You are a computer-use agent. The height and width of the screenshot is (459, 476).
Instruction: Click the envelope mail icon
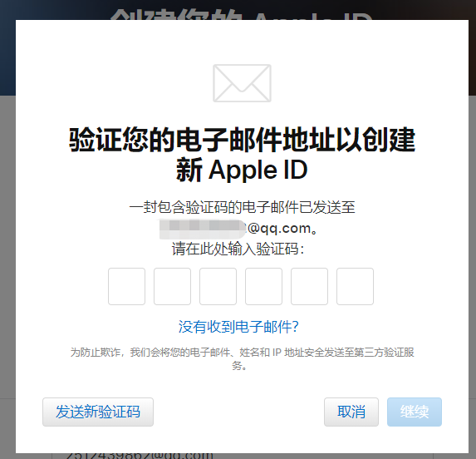[242, 83]
